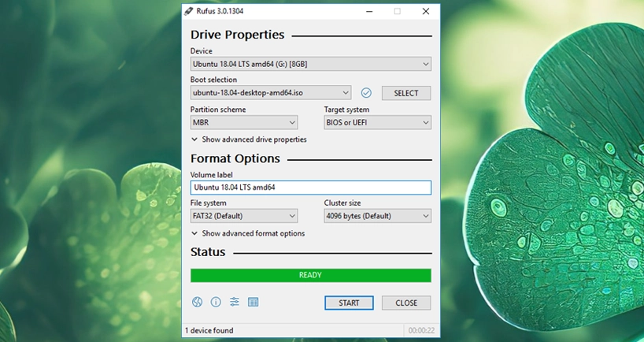Open the Boot selection ISO dropdown
Image resolution: width=644 pixels, height=342 pixels.
click(x=270, y=93)
